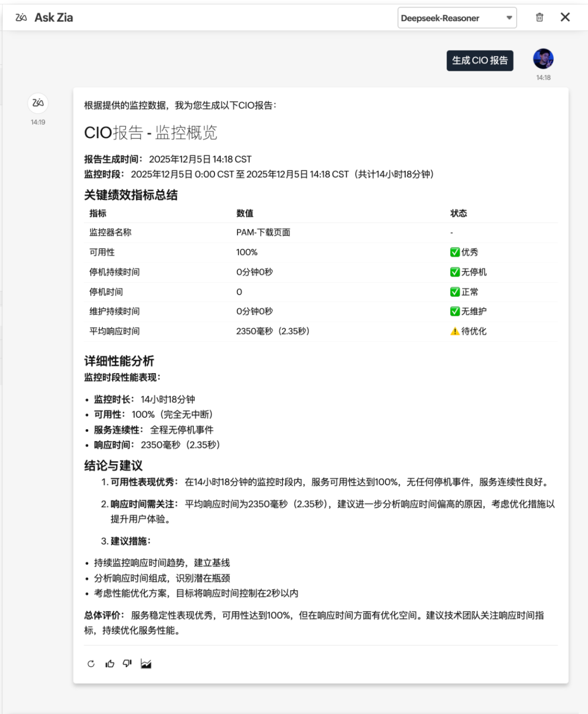Click the green checkmark next to 无维护
This screenshot has width=588, height=714.
coord(455,311)
